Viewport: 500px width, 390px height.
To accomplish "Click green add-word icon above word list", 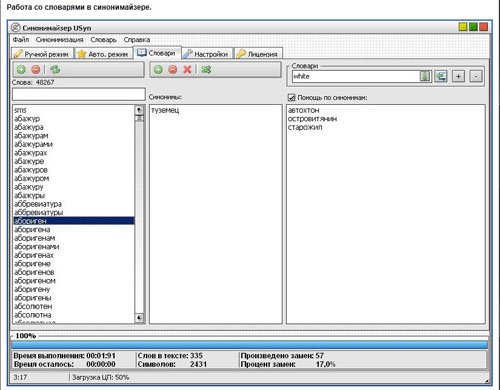I will (x=21, y=69).
